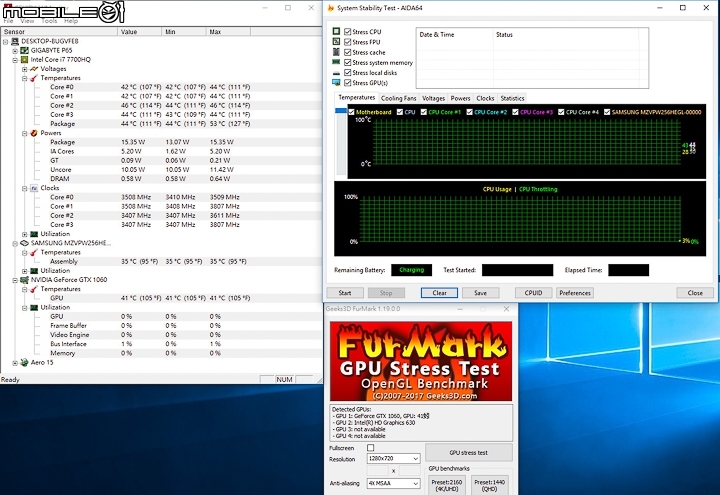This screenshot has height=495, width=720.
Task: Click the Save button in AIDA64
Action: coord(480,293)
